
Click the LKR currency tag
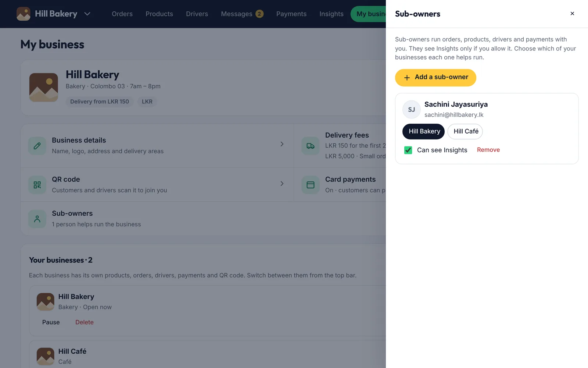(x=147, y=102)
